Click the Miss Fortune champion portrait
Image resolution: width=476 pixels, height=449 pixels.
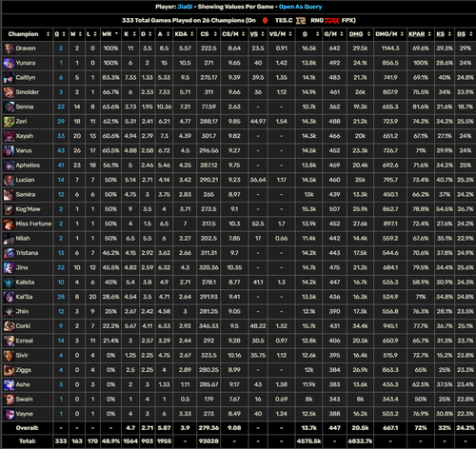point(9,224)
